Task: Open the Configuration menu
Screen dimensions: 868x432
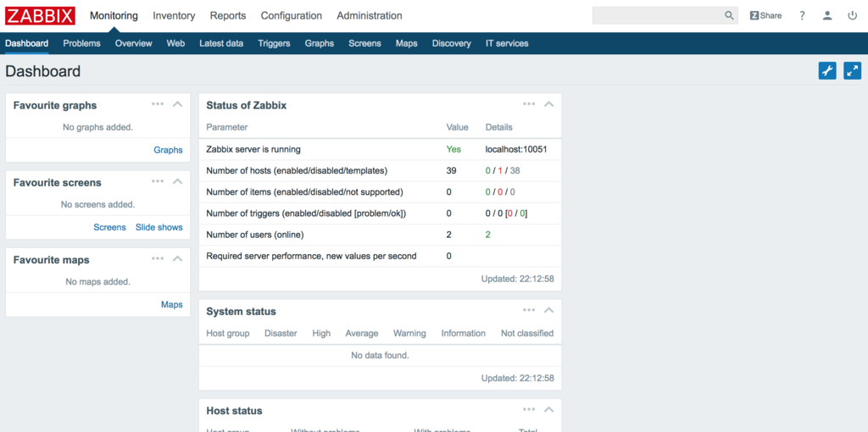Action: [292, 16]
